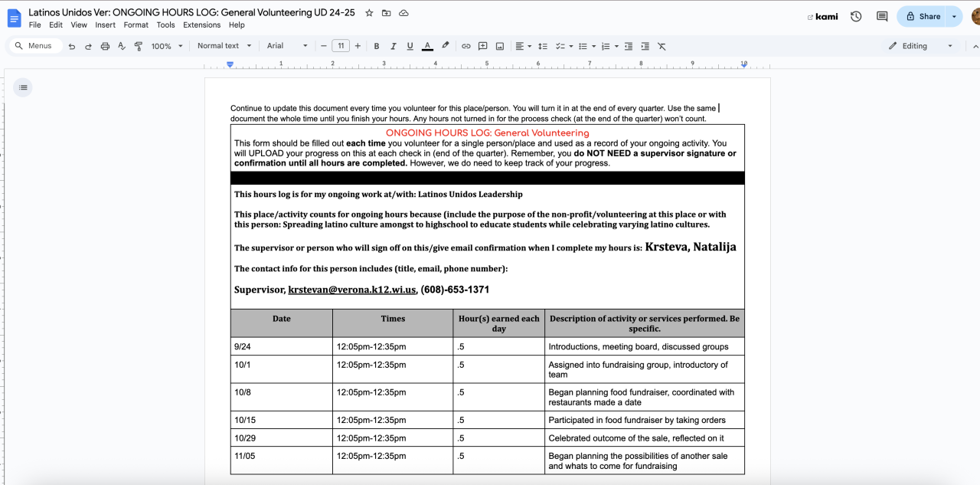Open the krstevan@verona.k12.wi.us email link
Viewport: 980px width, 485px height.
(x=352, y=290)
